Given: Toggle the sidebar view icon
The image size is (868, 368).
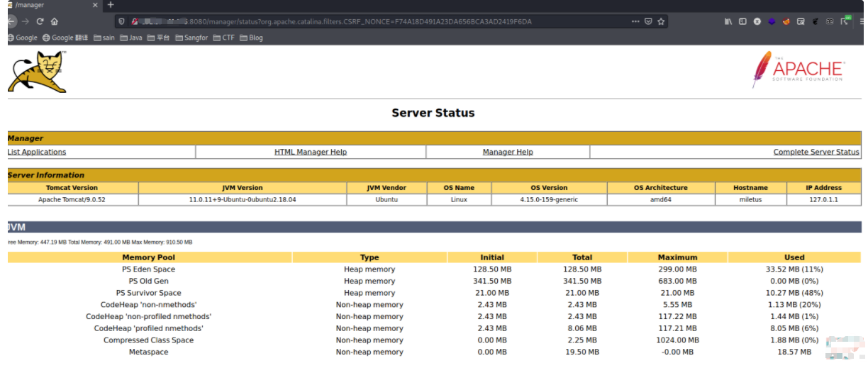Looking at the screenshot, I should 742,21.
